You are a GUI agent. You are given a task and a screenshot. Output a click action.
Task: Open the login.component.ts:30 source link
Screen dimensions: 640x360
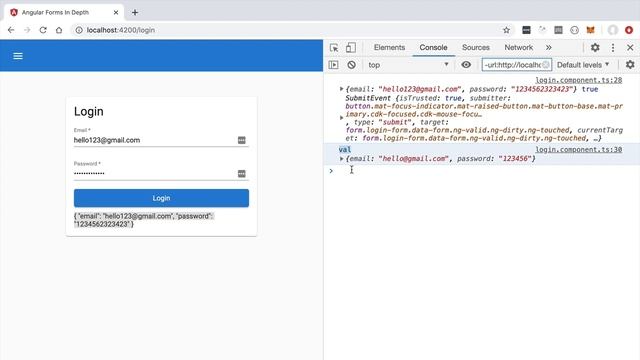pos(578,149)
